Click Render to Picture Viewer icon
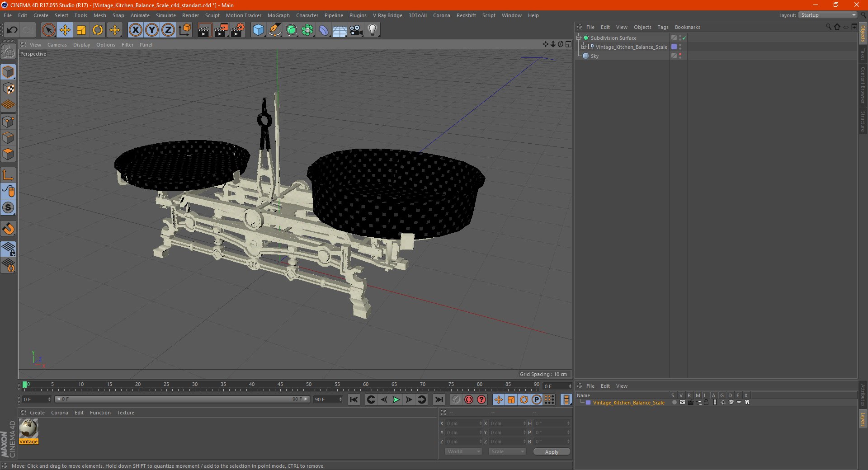The image size is (868, 470). pos(221,30)
